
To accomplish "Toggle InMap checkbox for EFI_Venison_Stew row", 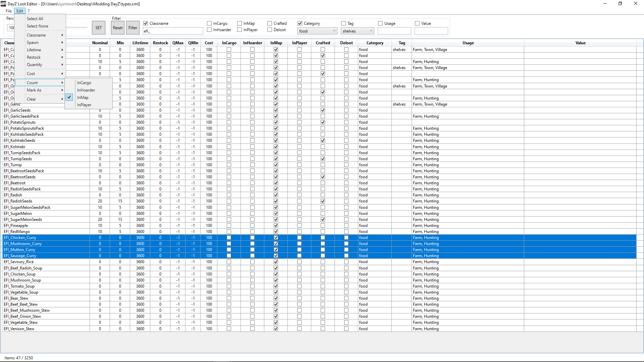I will tap(276, 329).
